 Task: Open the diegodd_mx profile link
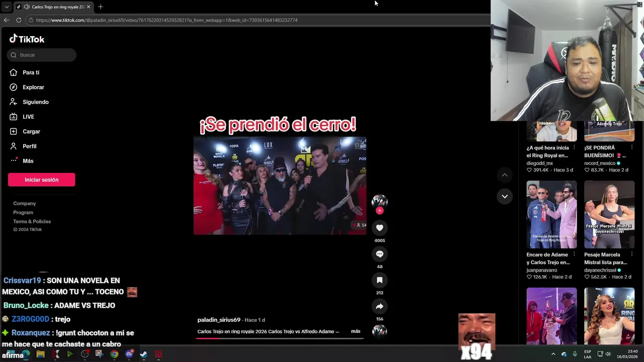(x=540, y=163)
